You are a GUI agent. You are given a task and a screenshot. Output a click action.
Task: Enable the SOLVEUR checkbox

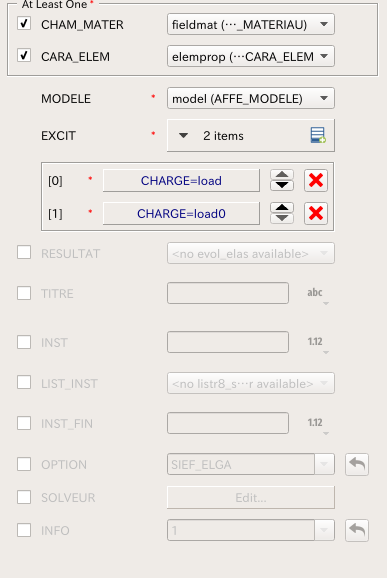[x=24, y=497]
